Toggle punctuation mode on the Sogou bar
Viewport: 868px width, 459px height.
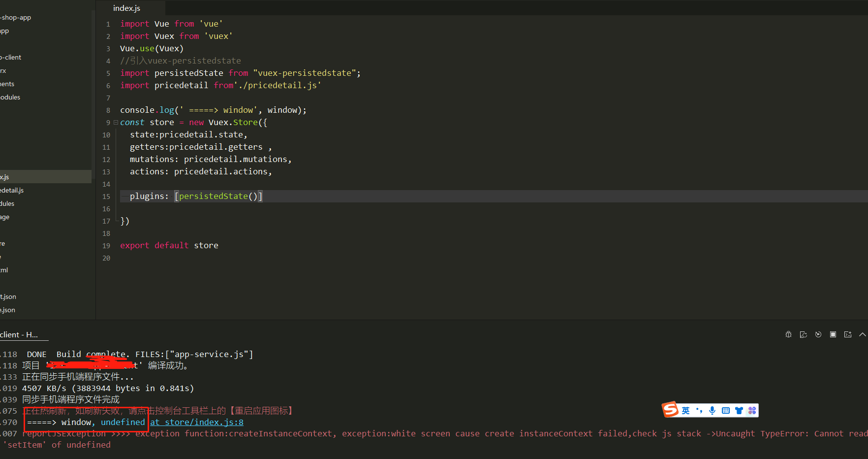point(699,410)
